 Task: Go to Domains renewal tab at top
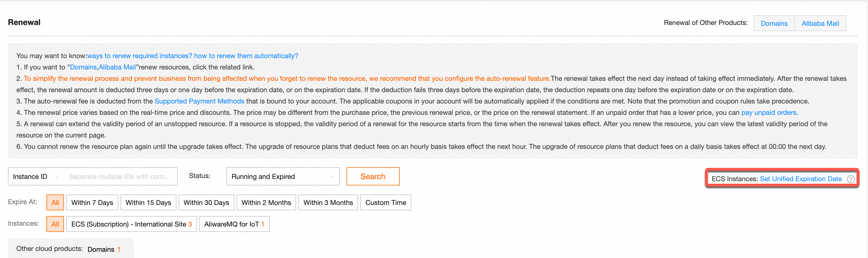(774, 23)
